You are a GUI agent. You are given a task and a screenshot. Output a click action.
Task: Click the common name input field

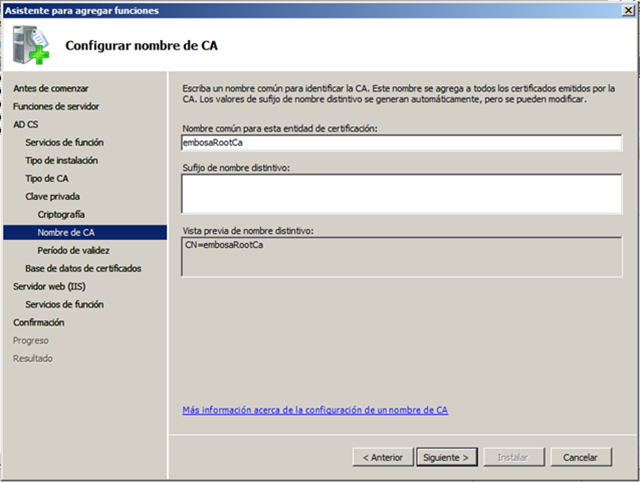[400, 142]
